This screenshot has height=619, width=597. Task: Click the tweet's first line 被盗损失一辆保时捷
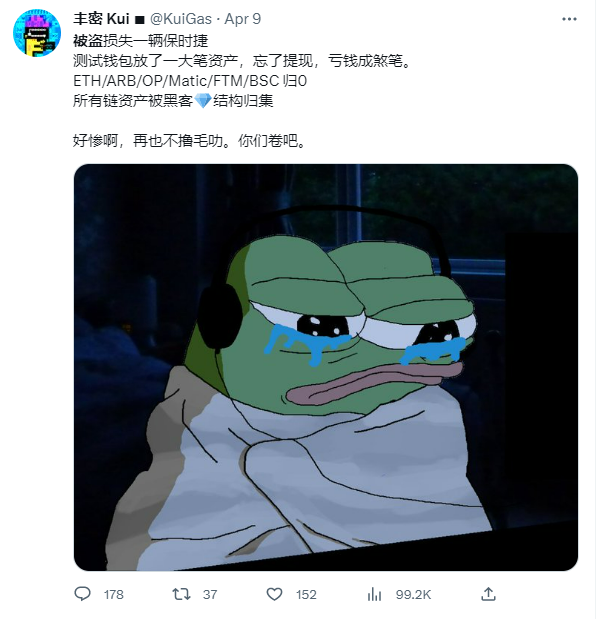coord(141,41)
